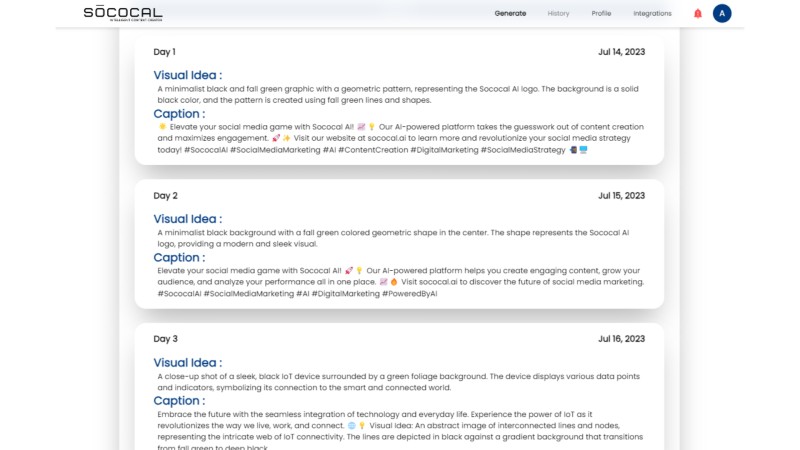Open the Generate tab

(510, 13)
